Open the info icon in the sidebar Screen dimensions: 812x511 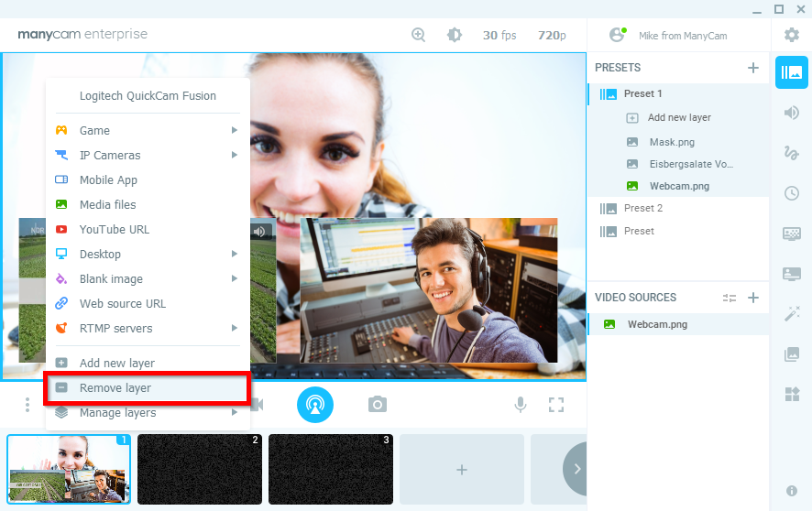[x=791, y=491]
